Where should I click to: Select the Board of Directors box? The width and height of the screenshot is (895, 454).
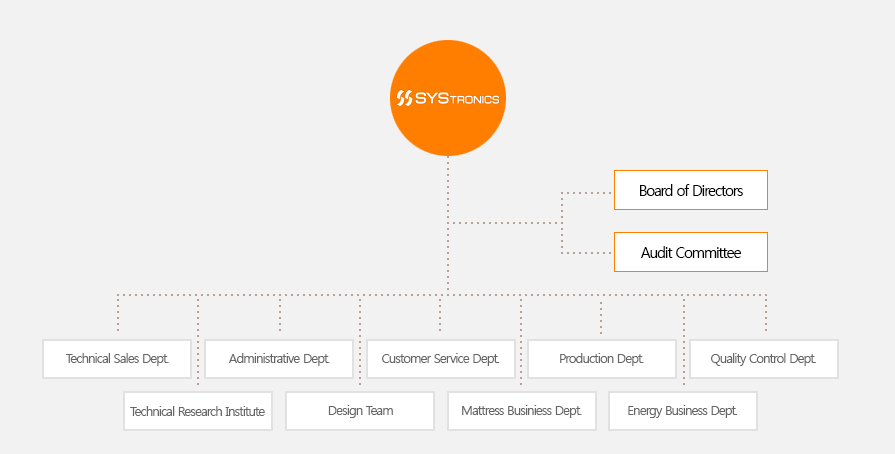point(691,190)
